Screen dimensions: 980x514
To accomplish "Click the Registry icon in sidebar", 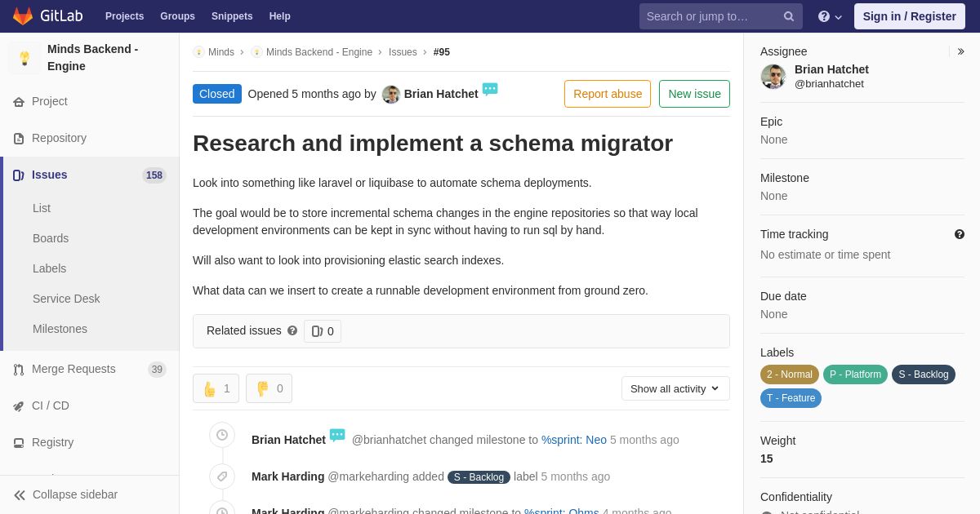I will [19, 443].
